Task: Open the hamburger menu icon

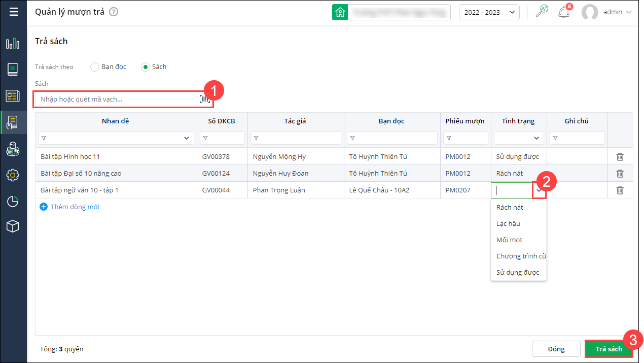Action: [x=13, y=12]
